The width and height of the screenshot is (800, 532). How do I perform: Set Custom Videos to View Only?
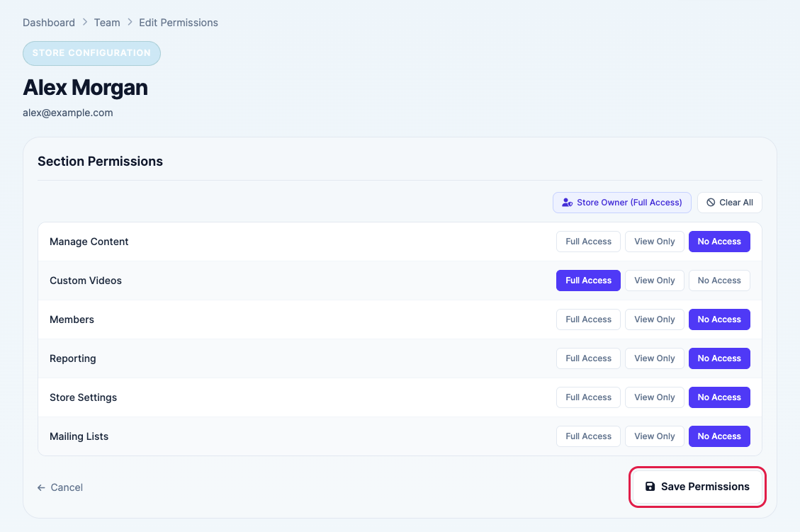pyautogui.click(x=655, y=281)
